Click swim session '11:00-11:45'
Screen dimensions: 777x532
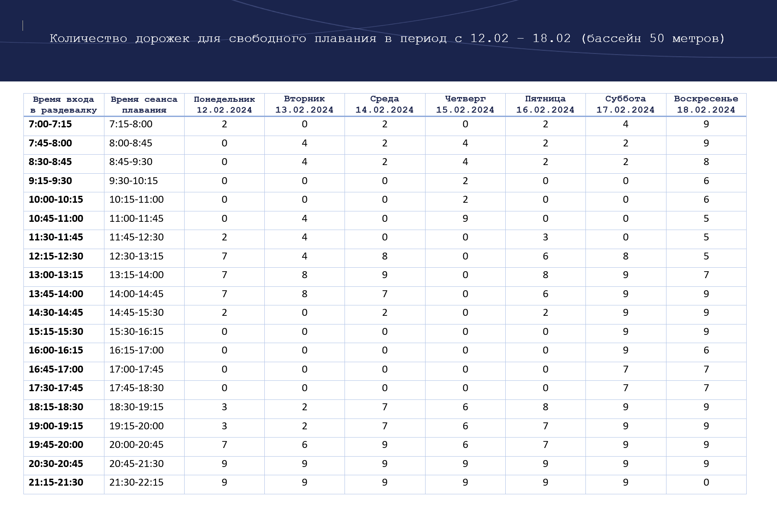(x=137, y=219)
